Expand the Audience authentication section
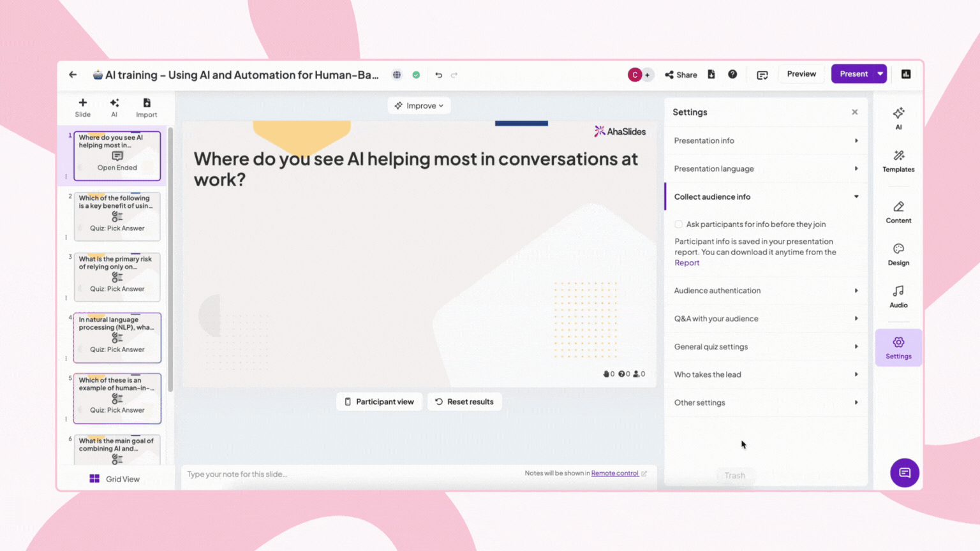This screenshot has width=980, height=551. pyautogui.click(x=766, y=290)
